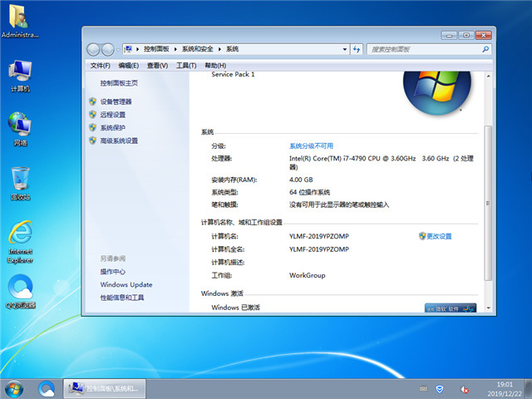Open 高级系统设置 link
The image size is (532, 399).
click(x=119, y=140)
